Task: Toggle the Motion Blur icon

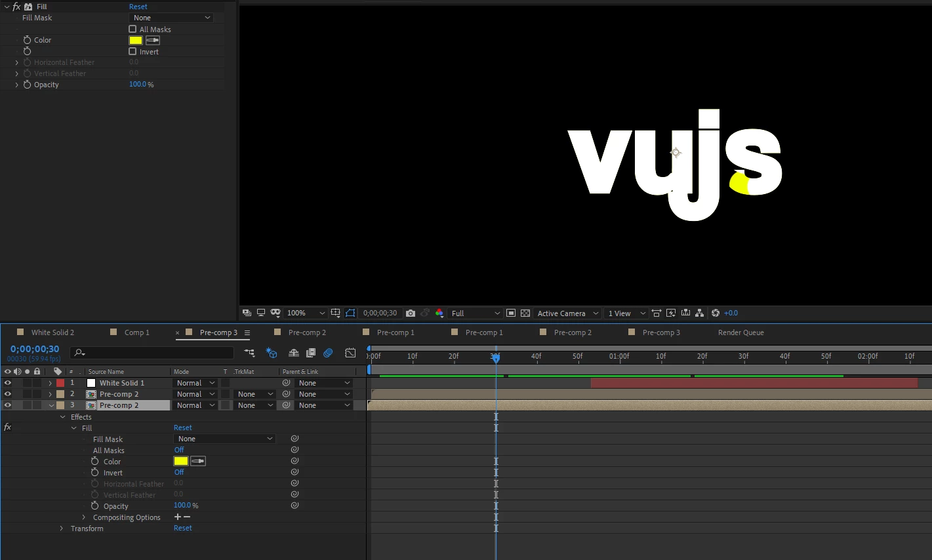Action: (328, 353)
